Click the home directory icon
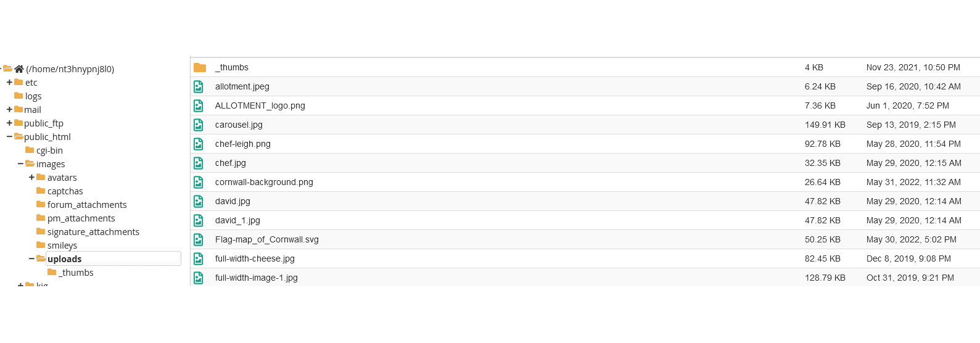 pyautogui.click(x=19, y=69)
